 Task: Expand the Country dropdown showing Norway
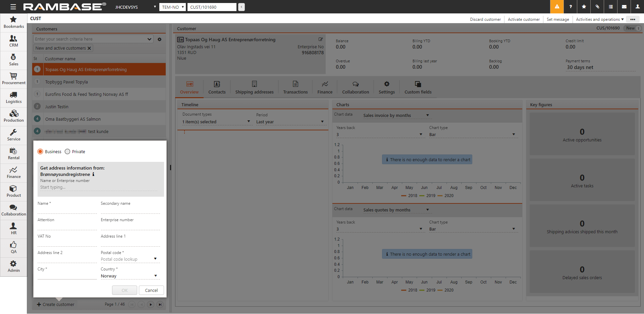coord(155,276)
